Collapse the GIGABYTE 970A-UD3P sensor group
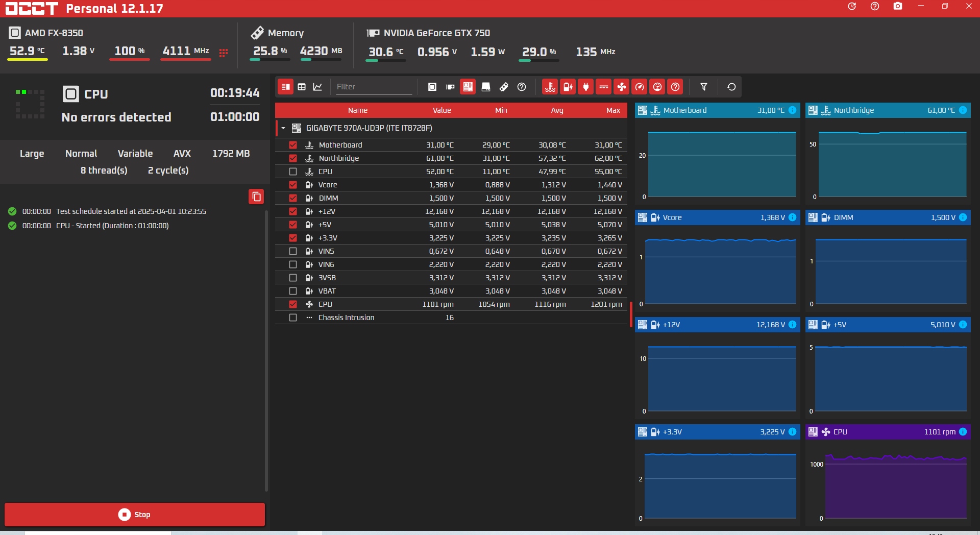The width and height of the screenshot is (980, 535). (283, 128)
